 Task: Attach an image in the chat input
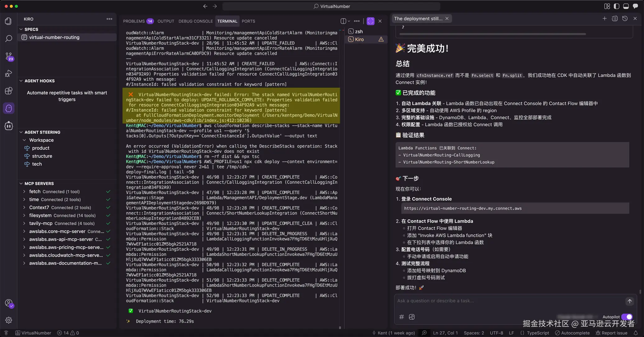(x=412, y=317)
